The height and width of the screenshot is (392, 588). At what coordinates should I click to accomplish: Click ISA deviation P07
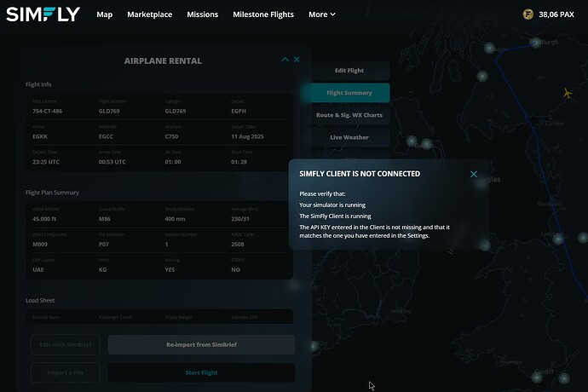[103, 245]
